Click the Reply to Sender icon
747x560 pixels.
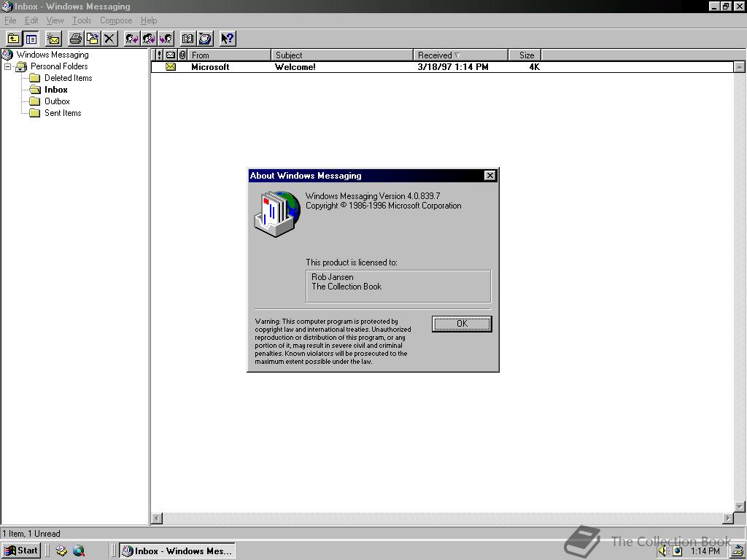pos(131,39)
